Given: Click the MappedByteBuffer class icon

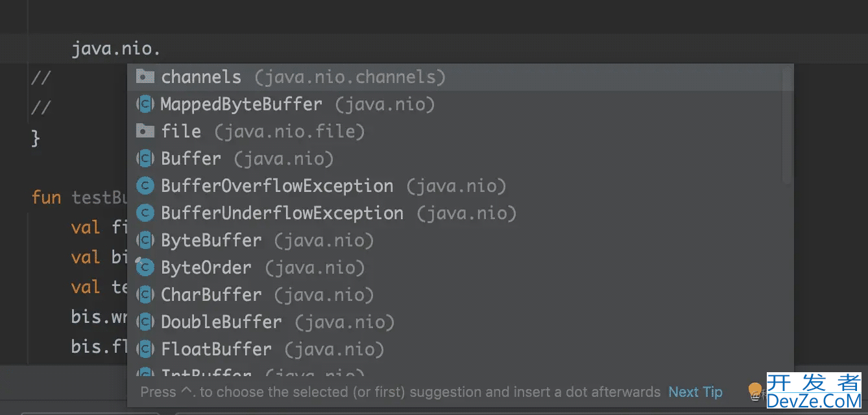Looking at the screenshot, I should [145, 104].
